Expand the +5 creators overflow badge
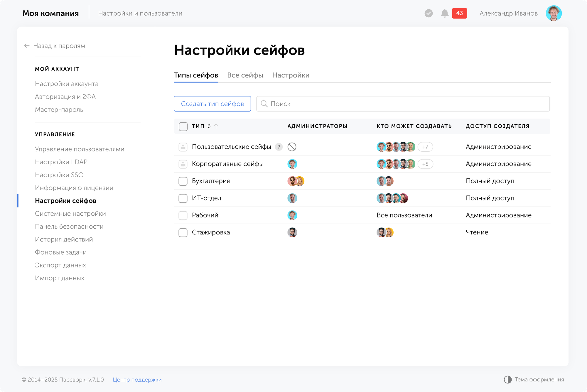This screenshot has width=587, height=392. [x=425, y=164]
